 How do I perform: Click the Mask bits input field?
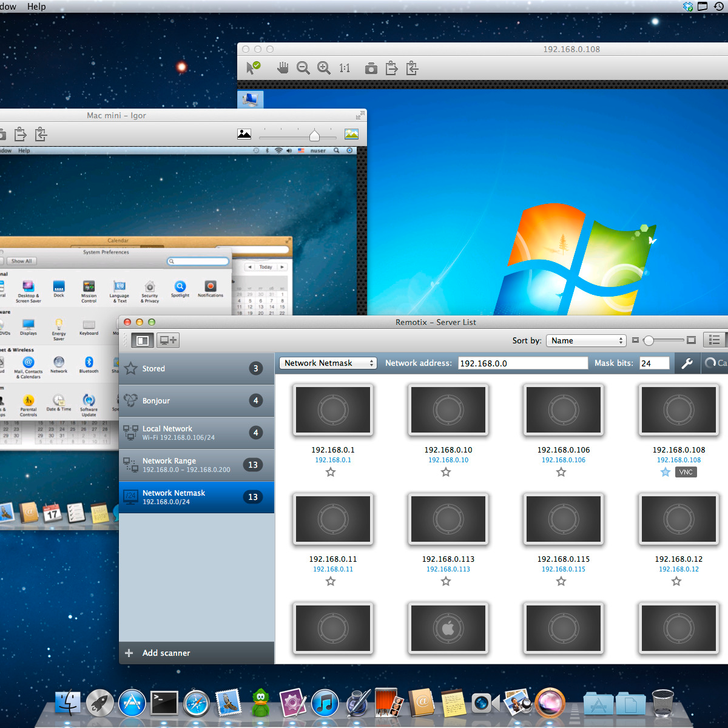[654, 363]
